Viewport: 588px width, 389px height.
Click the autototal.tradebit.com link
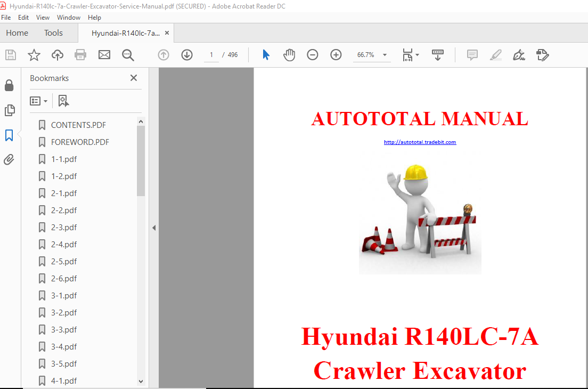click(420, 142)
